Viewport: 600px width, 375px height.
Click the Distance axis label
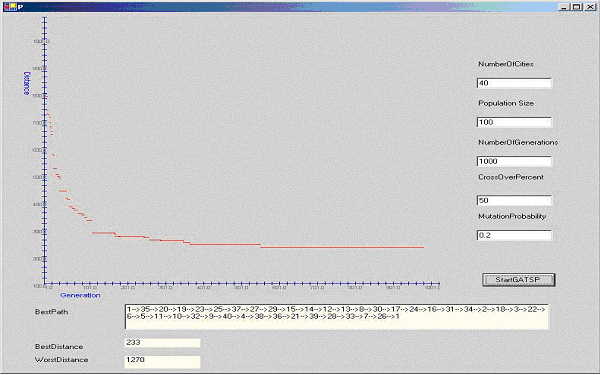click(x=26, y=83)
